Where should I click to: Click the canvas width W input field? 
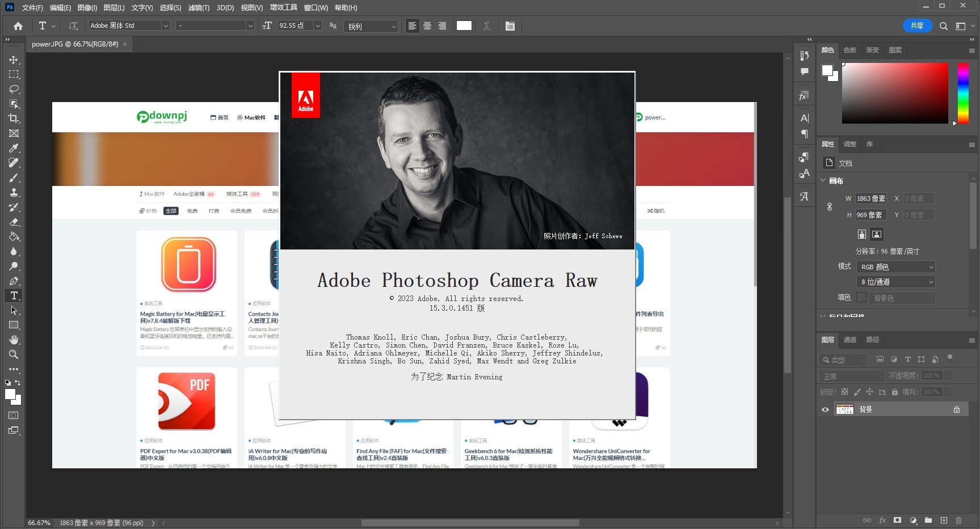[870, 198]
